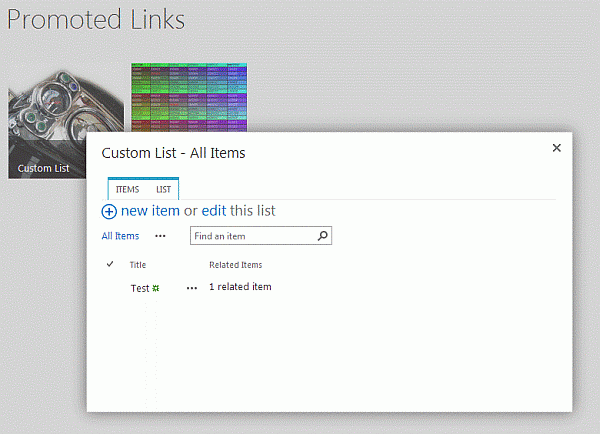Switch to the ITEMS ribbon tab
The height and width of the screenshot is (434, 600).
(127, 189)
